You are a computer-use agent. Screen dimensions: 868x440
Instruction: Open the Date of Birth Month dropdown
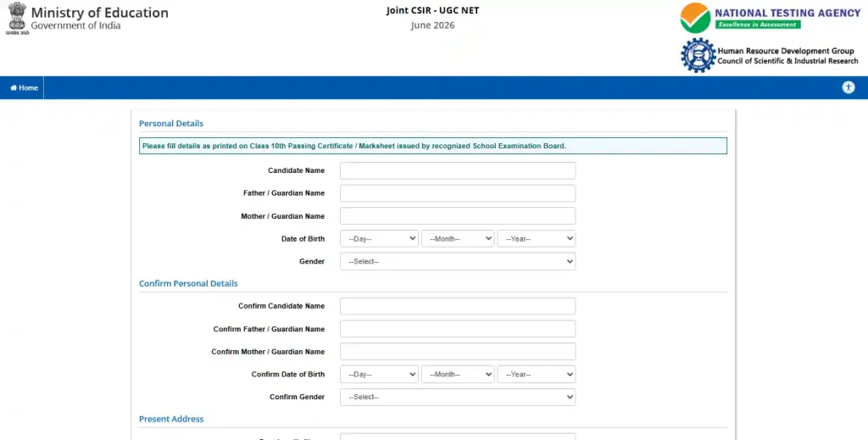457,238
